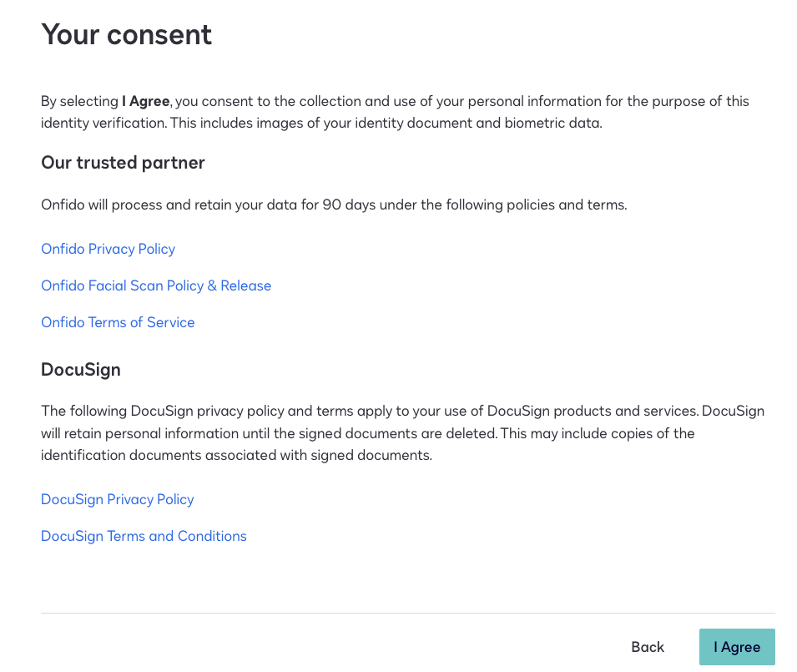This screenshot has height=672, width=797.
Task: Click the bolded I Agree text in the paragraph
Action: click(145, 101)
